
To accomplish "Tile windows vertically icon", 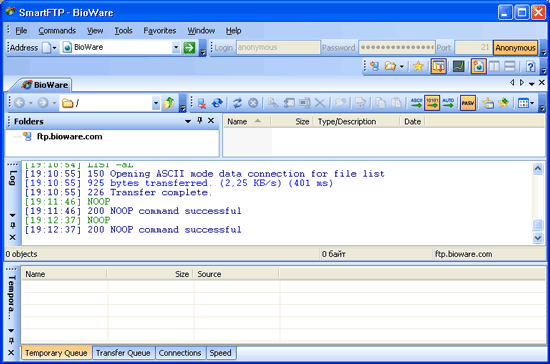I will point(494,66).
